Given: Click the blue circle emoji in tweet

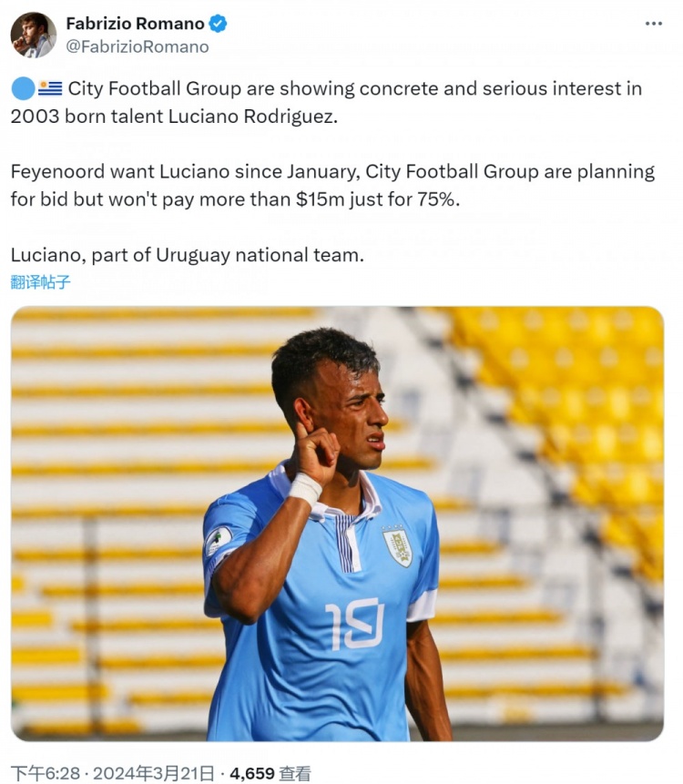Looking at the screenshot, I should [x=23, y=89].
